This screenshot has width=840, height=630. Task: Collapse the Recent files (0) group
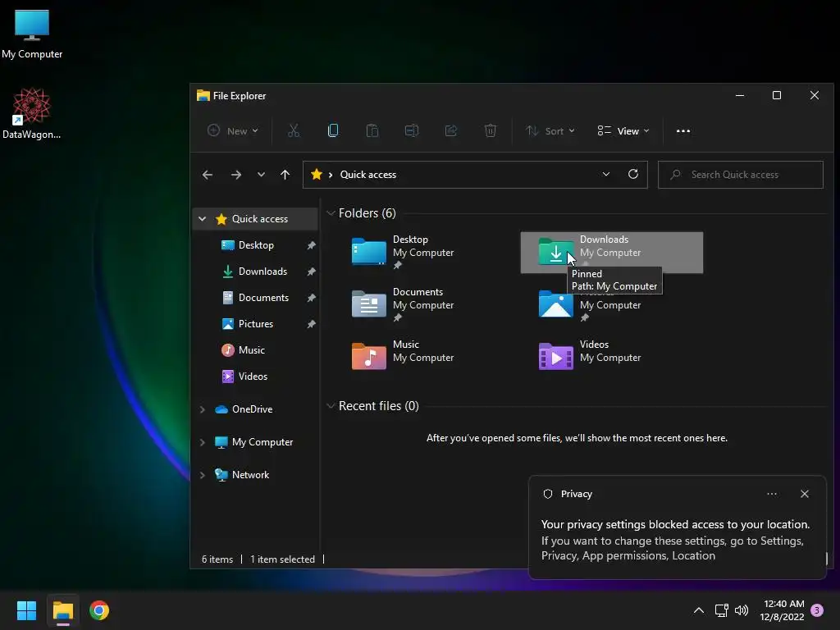click(x=331, y=406)
